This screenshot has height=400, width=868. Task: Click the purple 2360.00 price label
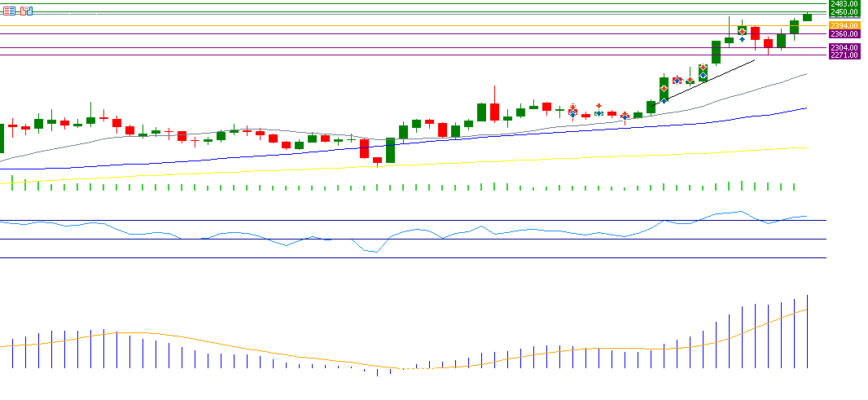click(x=844, y=34)
